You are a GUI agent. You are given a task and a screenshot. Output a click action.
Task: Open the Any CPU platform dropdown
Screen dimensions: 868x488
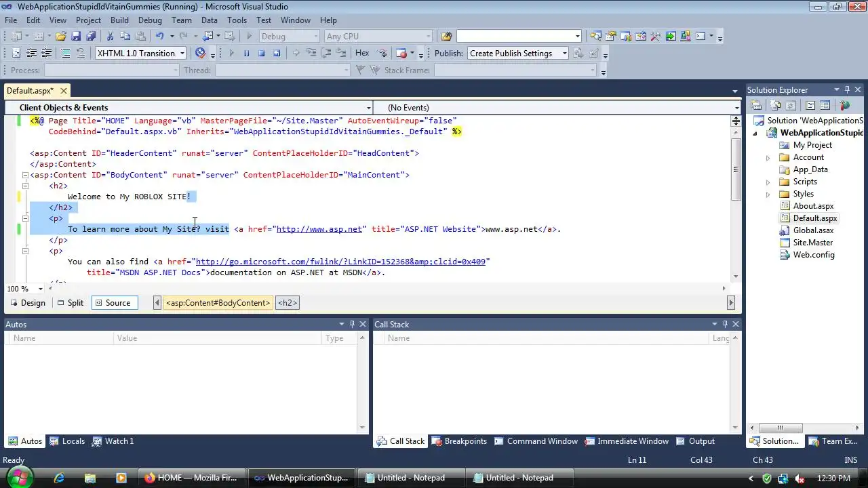[428, 37]
